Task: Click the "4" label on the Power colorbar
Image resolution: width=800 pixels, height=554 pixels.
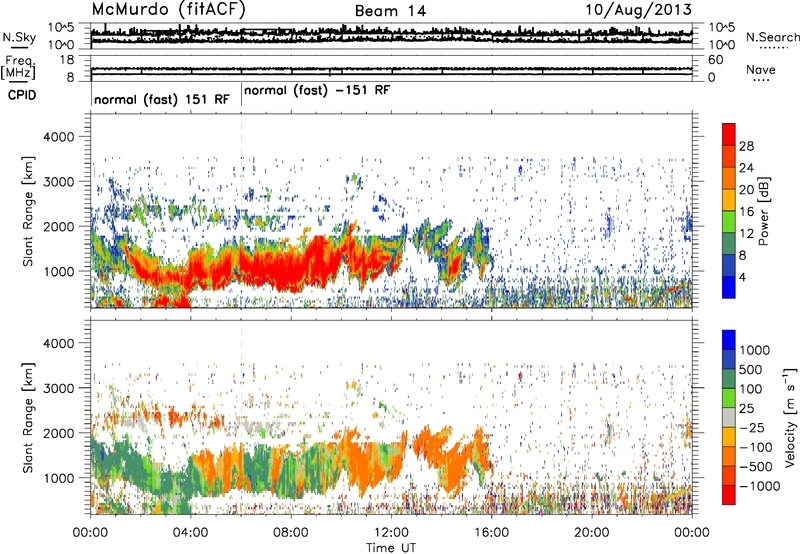Action: click(x=743, y=278)
